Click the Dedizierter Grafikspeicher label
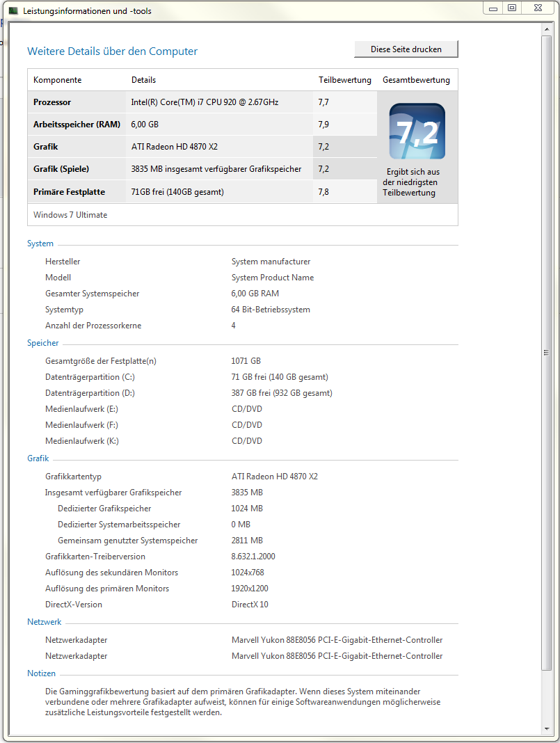The width and height of the screenshot is (560, 743). pos(104,509)
